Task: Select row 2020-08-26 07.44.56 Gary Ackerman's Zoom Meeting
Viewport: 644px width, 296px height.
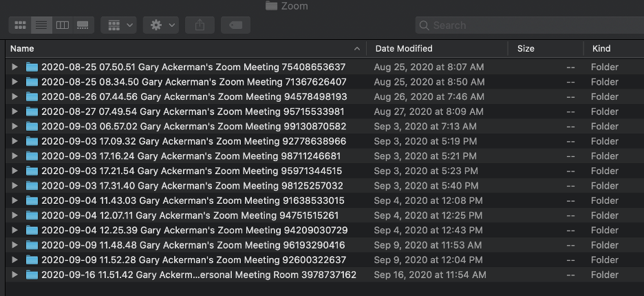Action: click(325, 96)
